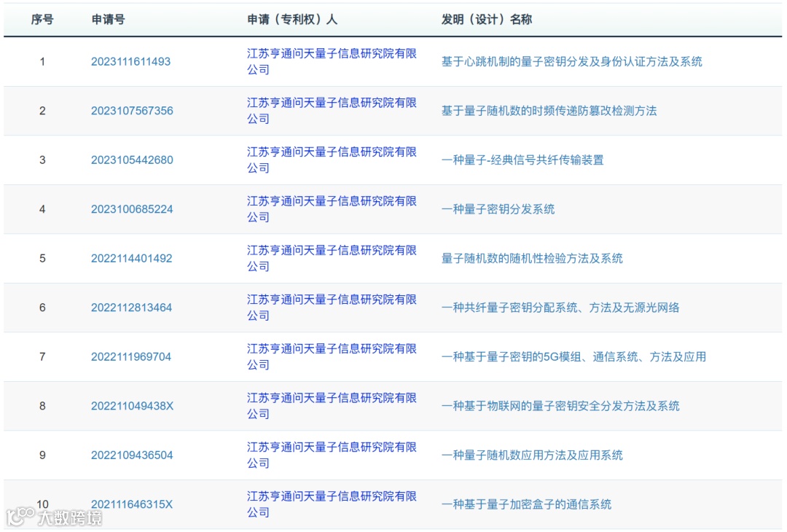Open patent title 一种共纤量子密钥分配系统、方法及无源光网络
Image resolution: width=787 pixels, height=532 pixels.
click(560, 308)
